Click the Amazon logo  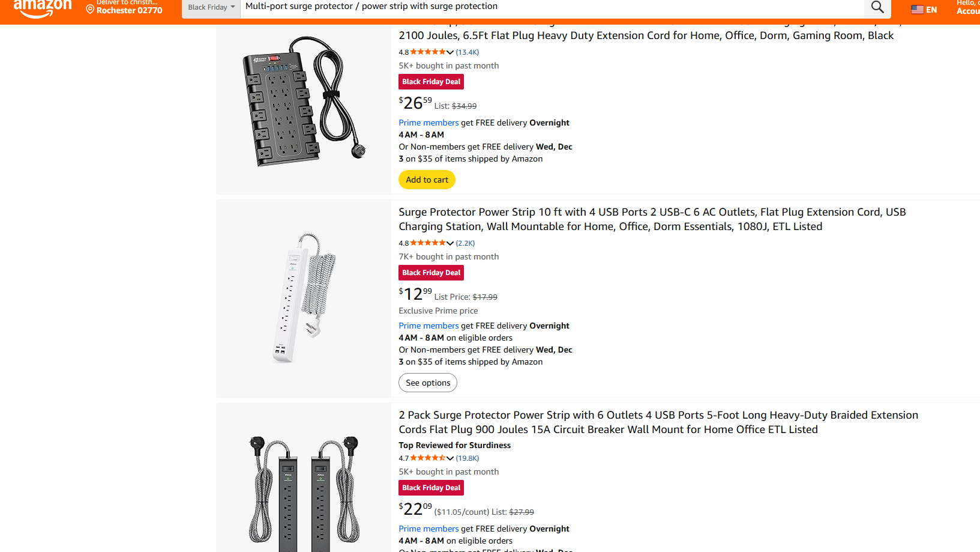click(43, 8)
